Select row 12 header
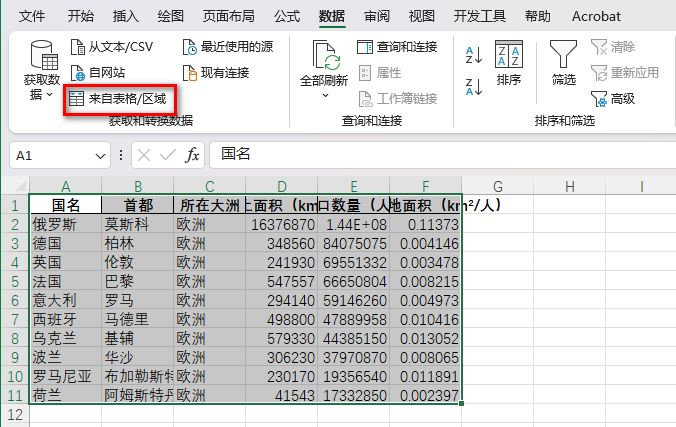676x427 pixels. click(15, 414)
